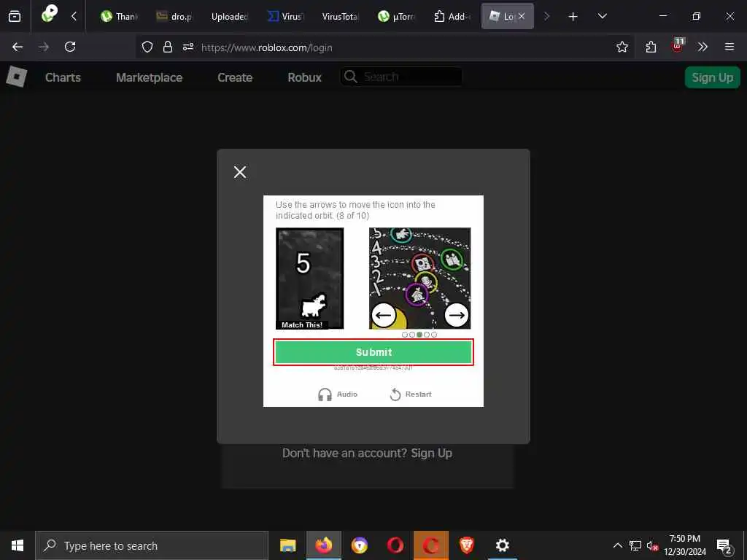Switch to the pinned µTorrent tab playing media
Screen dimensions: 747x560
50,14
